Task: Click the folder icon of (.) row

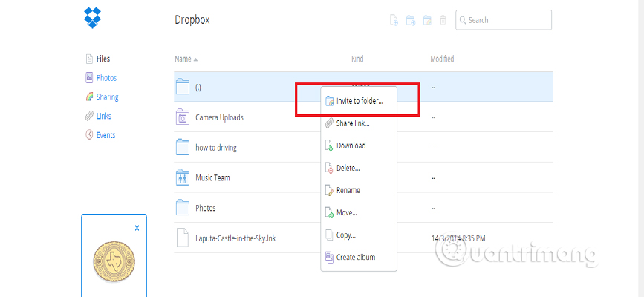Action: [x=183, y=87]
